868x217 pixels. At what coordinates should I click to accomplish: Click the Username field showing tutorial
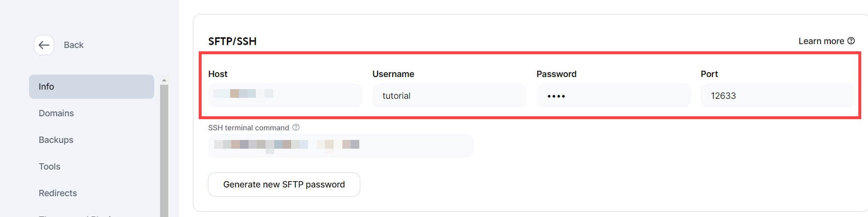(x=449, y=95)
